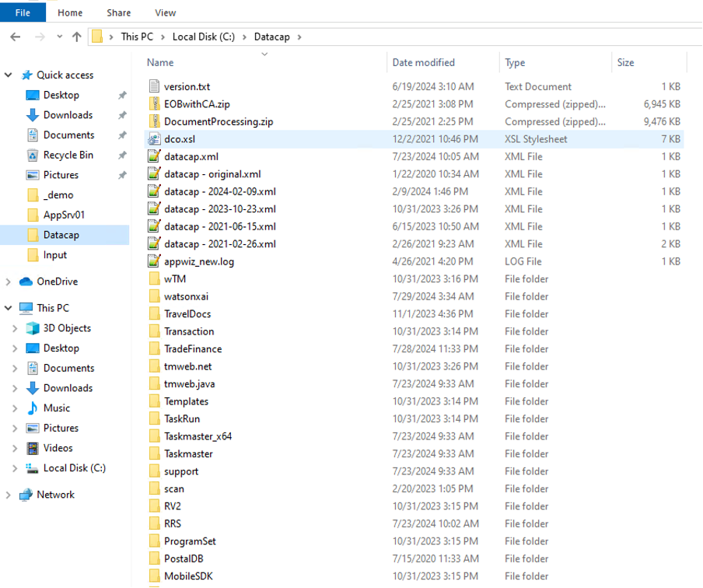Click the appwiz_new.log file icon
The image size is (703, 588).
coord(153,261)
